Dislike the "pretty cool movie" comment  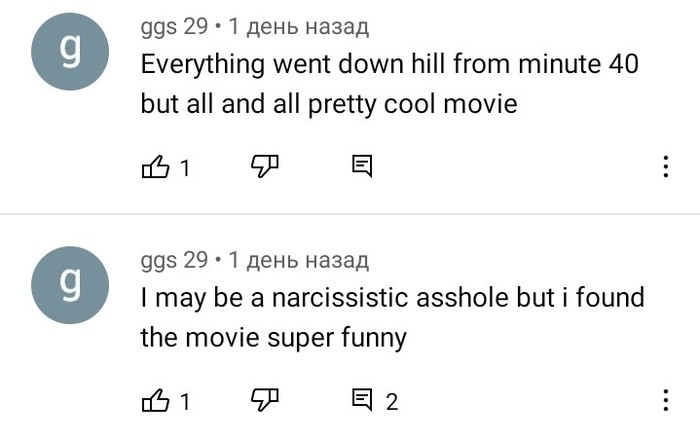click(263, 166)
